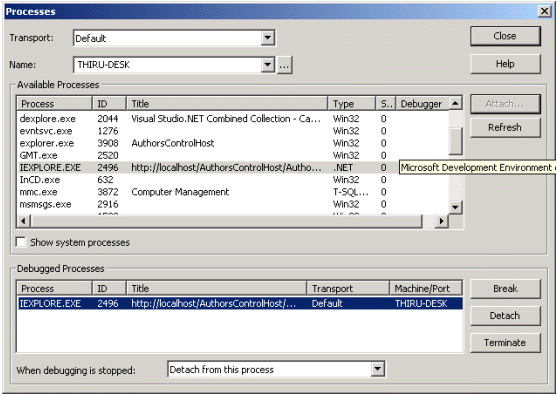Enable Show system processes checkbox
The width and height of the screenshot is (558, 396).
21,242
